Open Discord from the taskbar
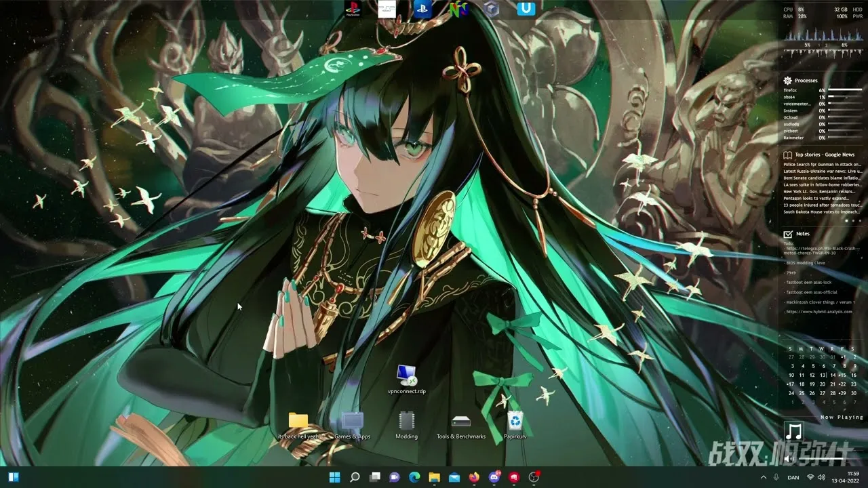 coord(494,477)
